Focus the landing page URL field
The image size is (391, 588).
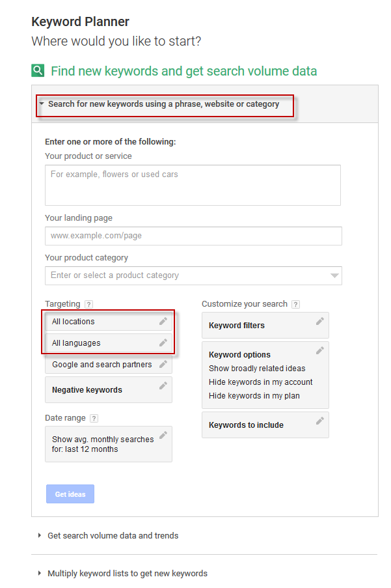(x=193, y=236)
